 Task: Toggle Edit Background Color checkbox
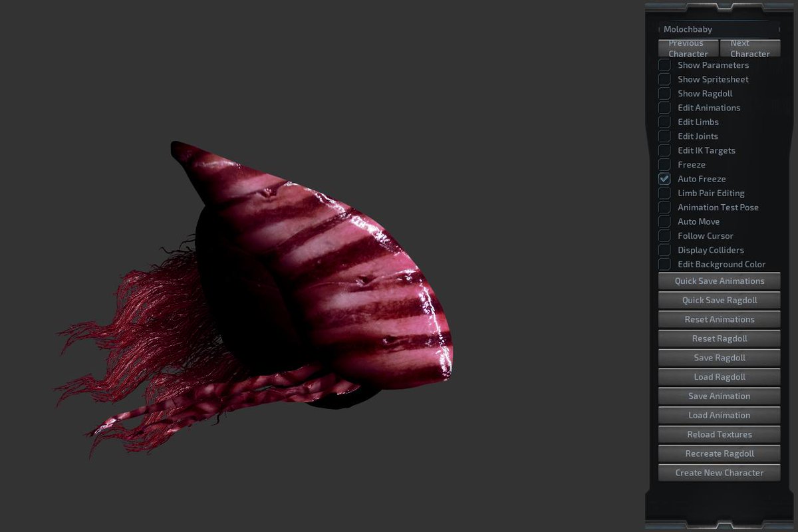point(664,264)
